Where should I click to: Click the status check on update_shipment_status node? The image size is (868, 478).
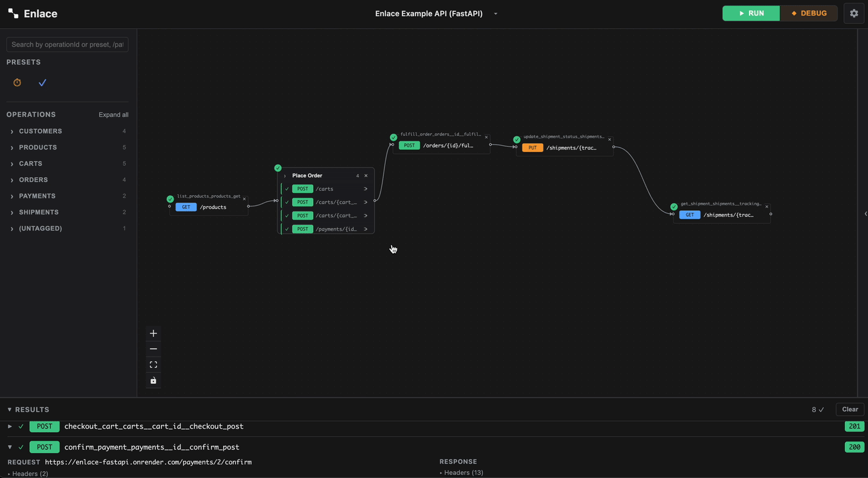click(516, 139)
